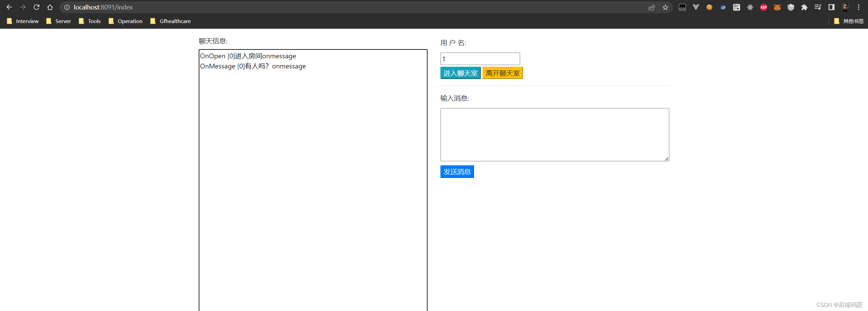This screenshot has height=311, width=868.
Task: Open the cookie editor extension
Action: coord(709,7)
